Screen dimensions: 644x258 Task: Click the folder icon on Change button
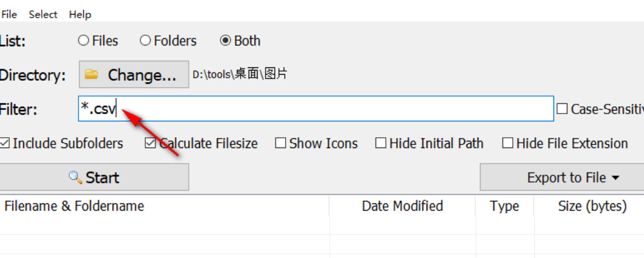click(92, 75)
